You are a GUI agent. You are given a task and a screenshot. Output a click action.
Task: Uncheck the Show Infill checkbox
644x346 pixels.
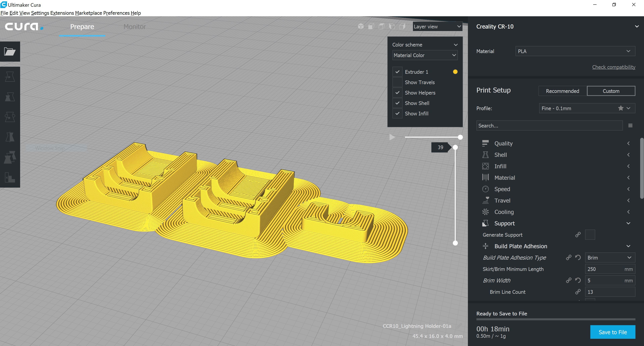pos(397,113)
